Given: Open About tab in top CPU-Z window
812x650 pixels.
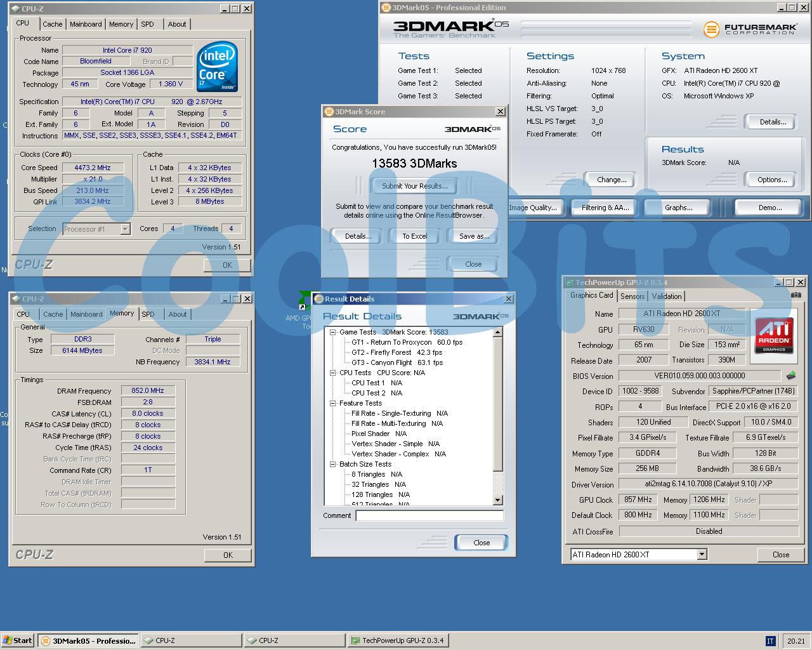Looking at the screenshot, I should tap(177, 24).
